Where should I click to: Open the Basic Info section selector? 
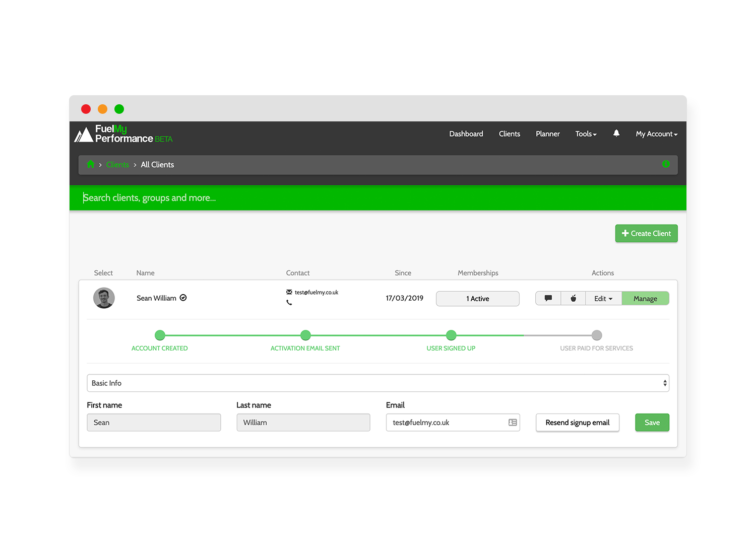click(x=378, y=383)
